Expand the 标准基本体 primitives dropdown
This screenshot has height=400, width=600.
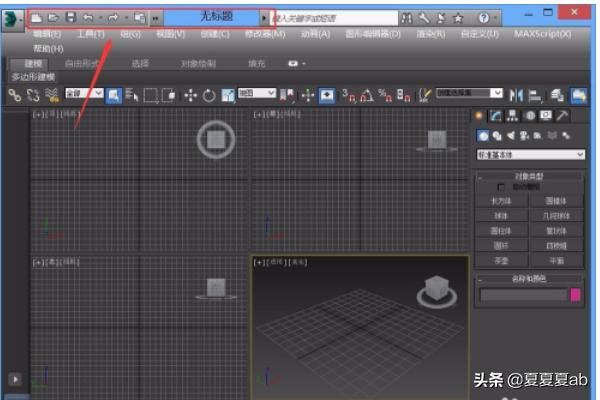531,155
